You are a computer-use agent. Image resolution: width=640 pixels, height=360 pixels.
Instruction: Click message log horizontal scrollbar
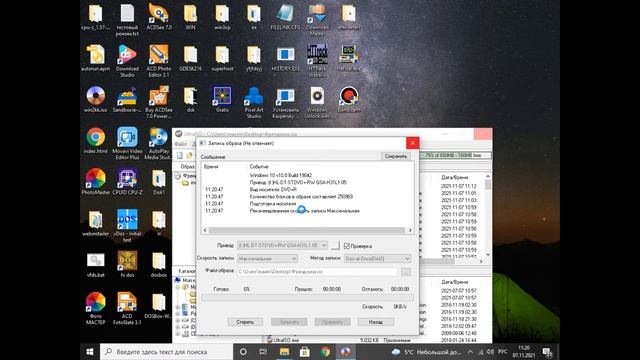(x=307, y=230)
